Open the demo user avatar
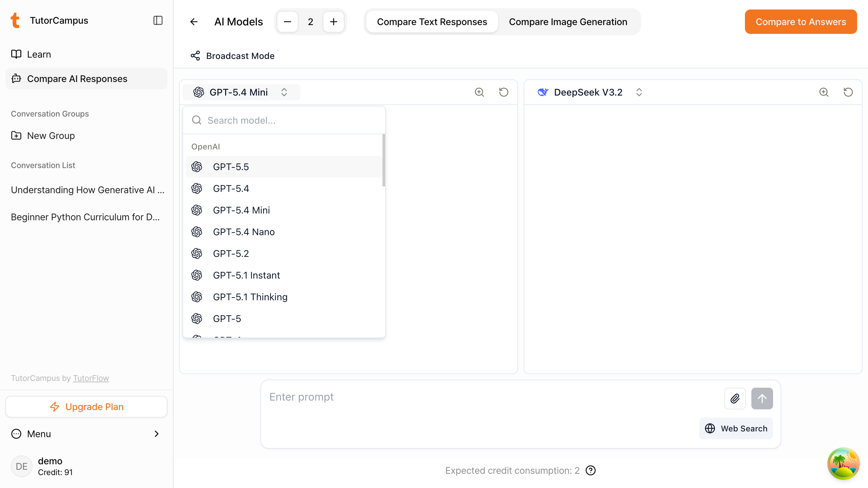 (22, 466)
